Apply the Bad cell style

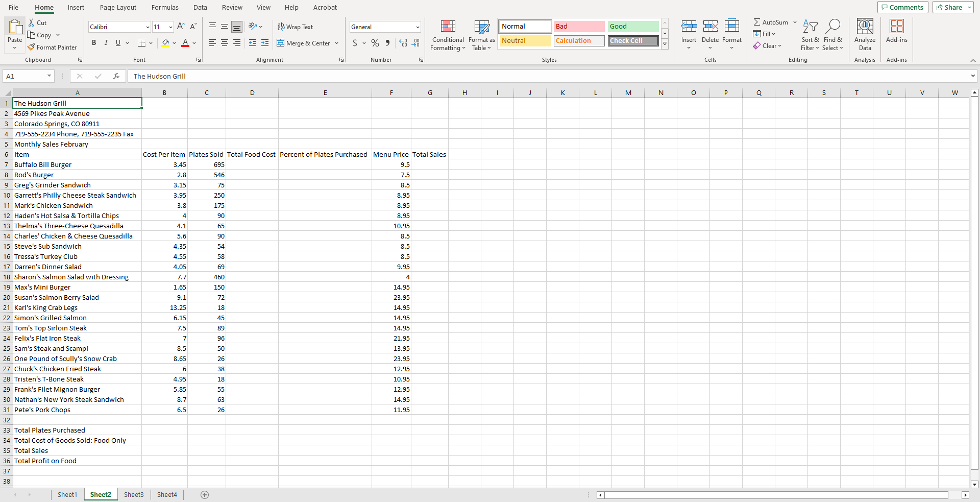tap(579, 26)
